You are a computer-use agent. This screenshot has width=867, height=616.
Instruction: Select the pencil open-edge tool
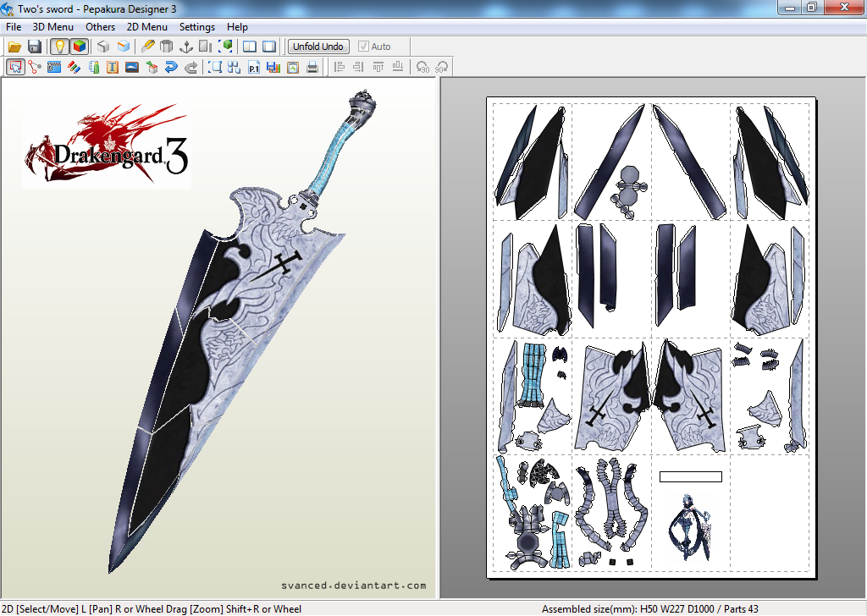pyautogui.click(x=147, y=47)
